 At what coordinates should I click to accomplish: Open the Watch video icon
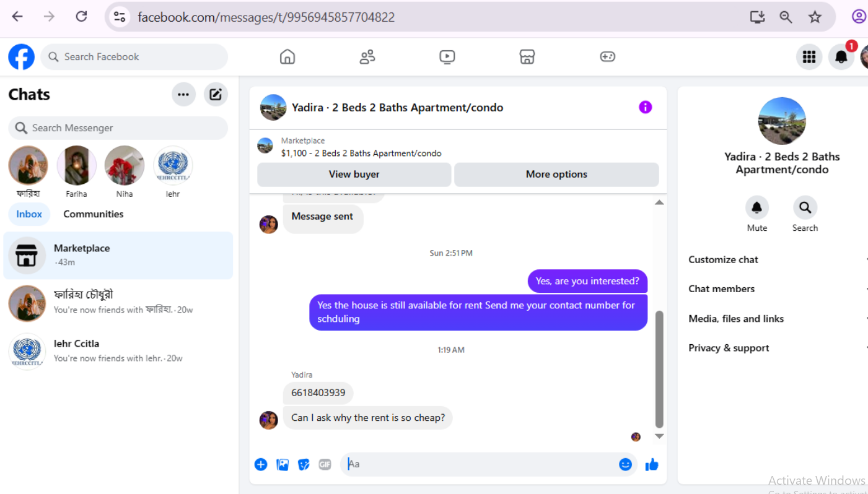click(447, 57)
